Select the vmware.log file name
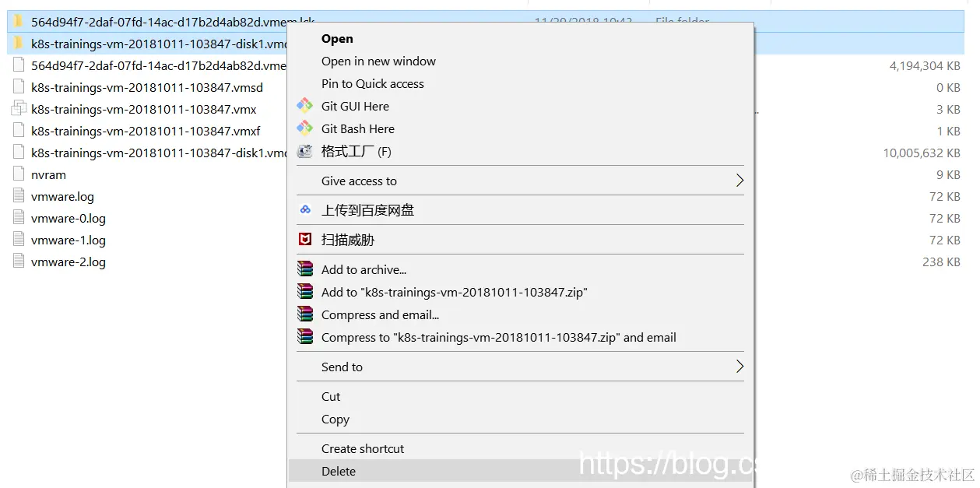The height and width of the screenshot is (488, 980). (x=62, y=196)
